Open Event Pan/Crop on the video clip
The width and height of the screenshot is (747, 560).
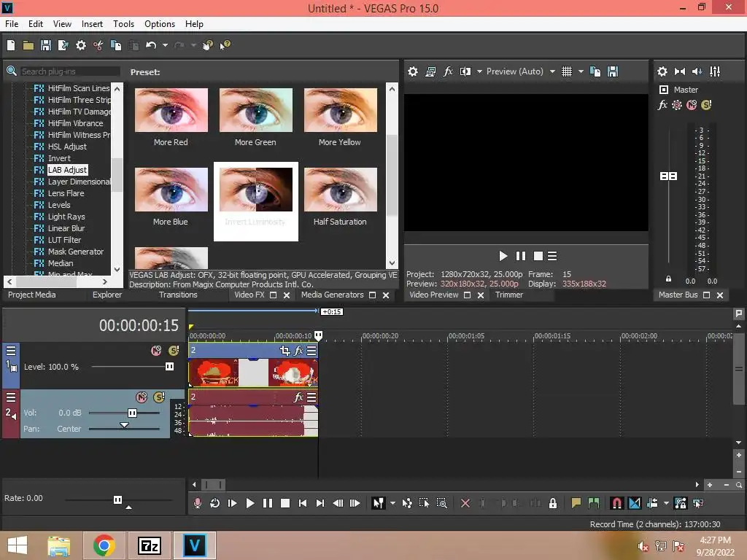[x=285, y=351]
